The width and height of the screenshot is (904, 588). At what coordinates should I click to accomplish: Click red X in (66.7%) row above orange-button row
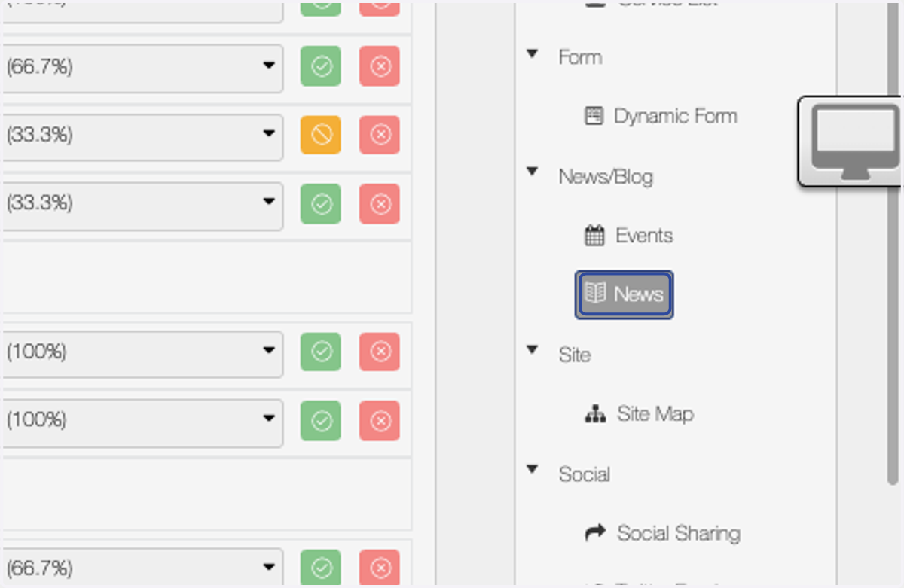[380, 66]
